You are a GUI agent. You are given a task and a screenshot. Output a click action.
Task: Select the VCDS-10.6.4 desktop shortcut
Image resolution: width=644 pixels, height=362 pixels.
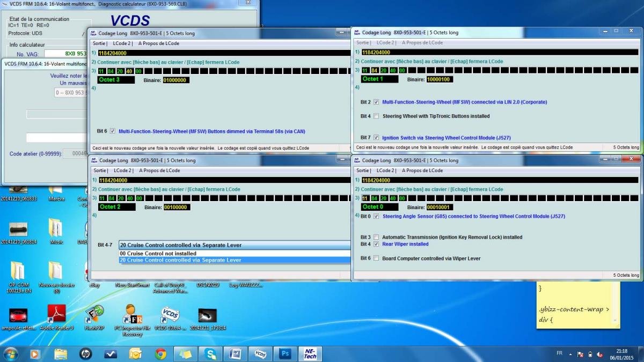pos(170,317)
